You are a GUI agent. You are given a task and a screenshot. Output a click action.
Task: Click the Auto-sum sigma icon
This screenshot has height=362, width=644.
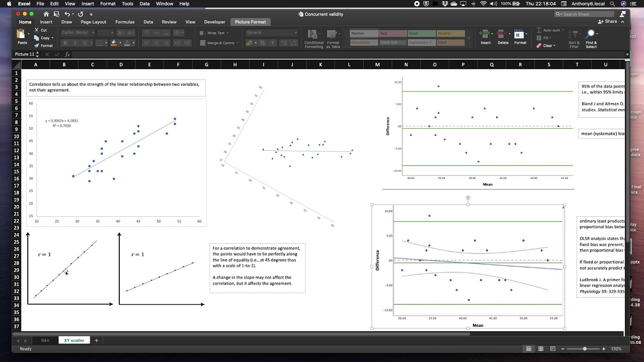point(539,30)
